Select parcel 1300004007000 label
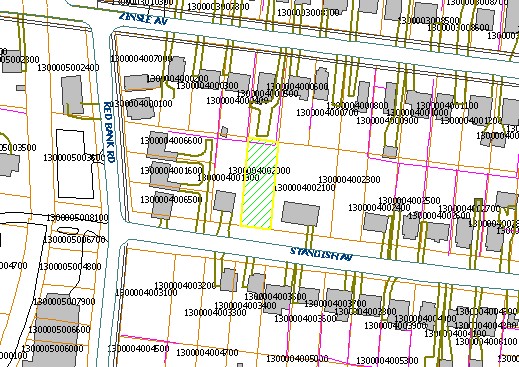 click(x=141, y=59)
